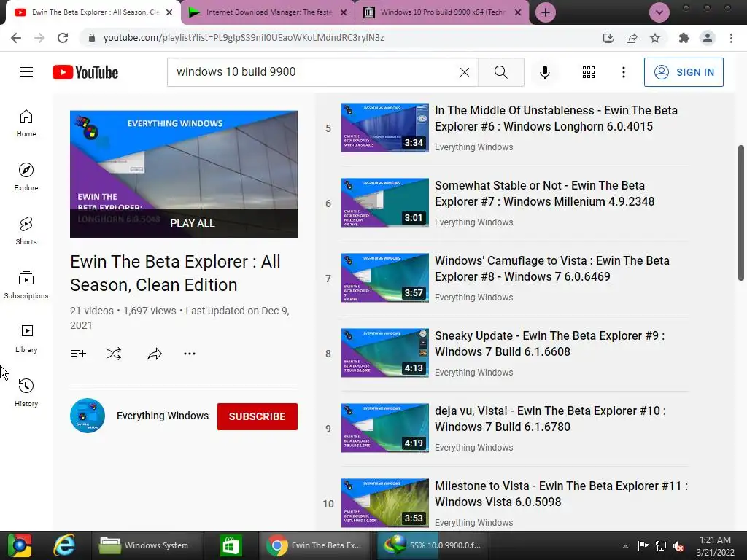747x560 pixels.
Task: Click the 3:34 Longhorn video thumbnail
Action: pyautogui.click(x=385, y=128)
